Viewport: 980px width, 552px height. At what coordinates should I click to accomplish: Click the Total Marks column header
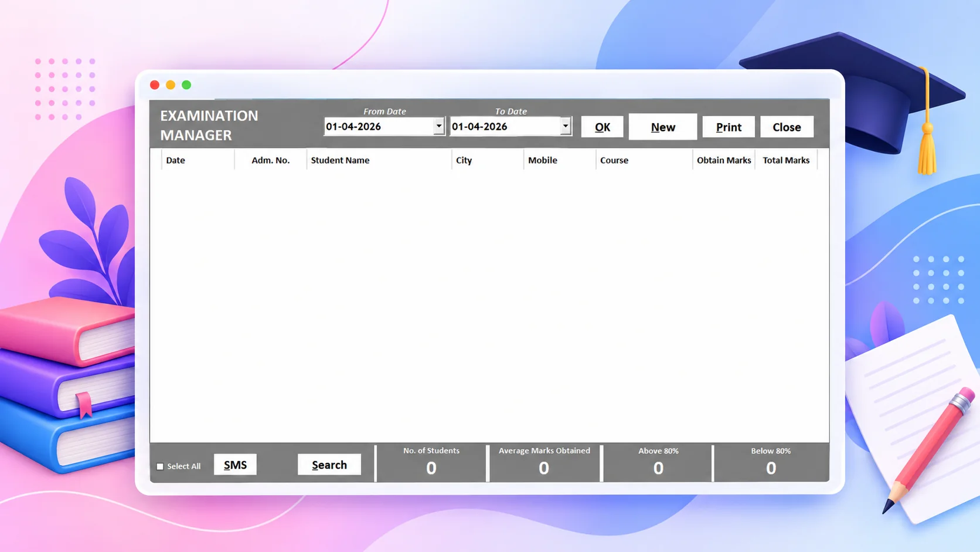point(786,160)
